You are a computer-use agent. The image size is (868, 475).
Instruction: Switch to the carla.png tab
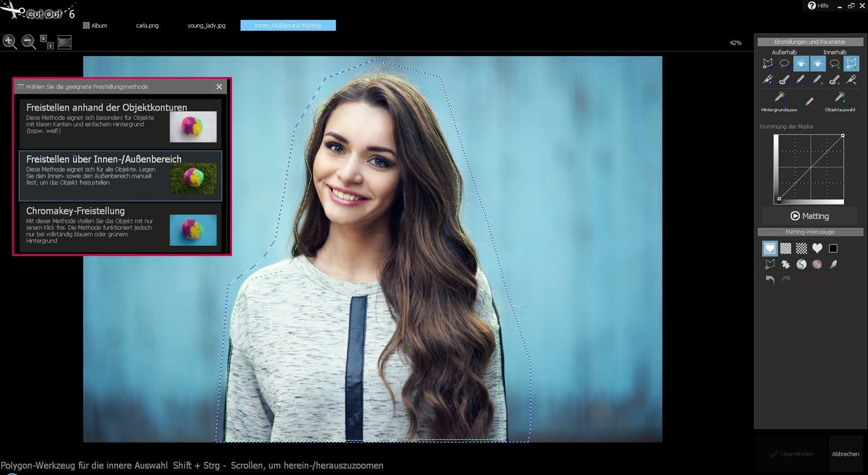coord(147,25)
